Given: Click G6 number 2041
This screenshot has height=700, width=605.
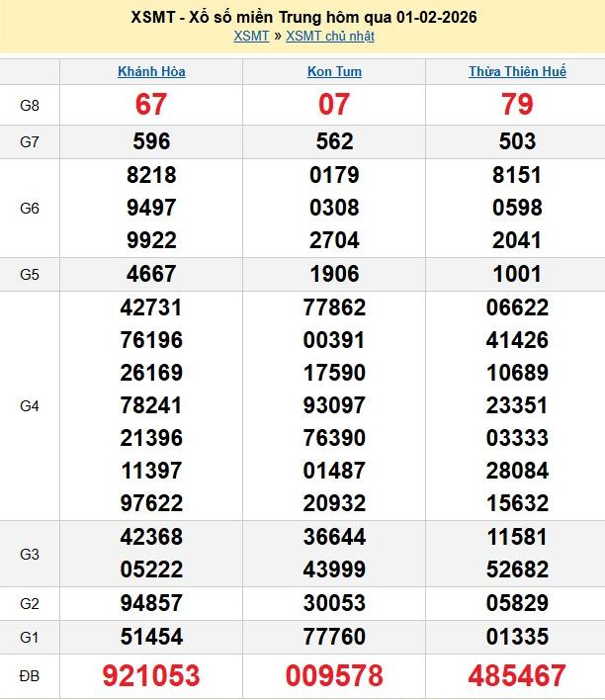Looking at the screenshot, I should click(517, 240).
